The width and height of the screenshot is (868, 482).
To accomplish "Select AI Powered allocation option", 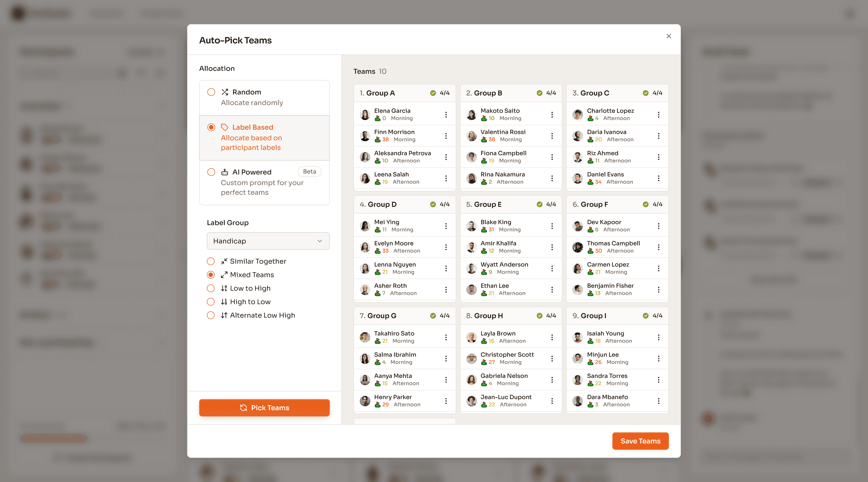I will [x=211, y=172].
